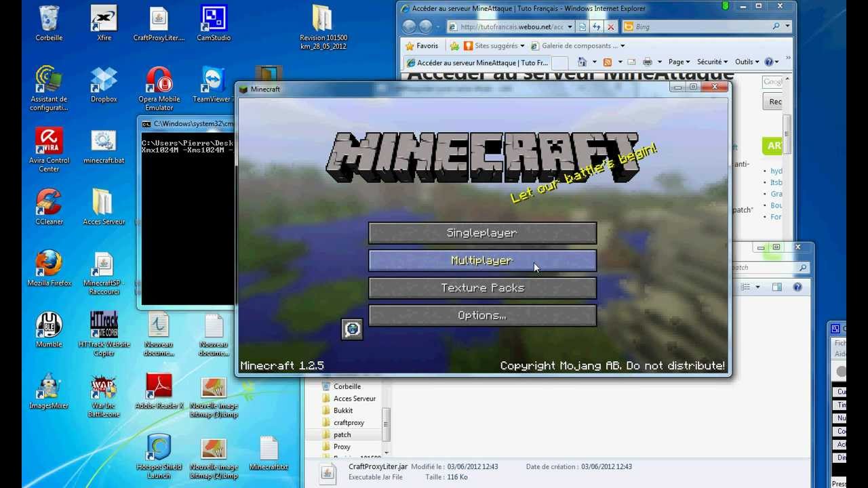Image resolution: width=868 pixels, height=488 pixels.
Task: Open the Outils menu in Internet Explorer
Action: coord(747,62)
